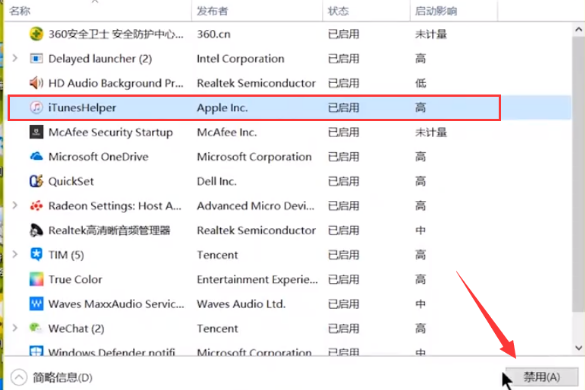Click publisher cell 360.cn
585x390 pixels.
(213, 34)
